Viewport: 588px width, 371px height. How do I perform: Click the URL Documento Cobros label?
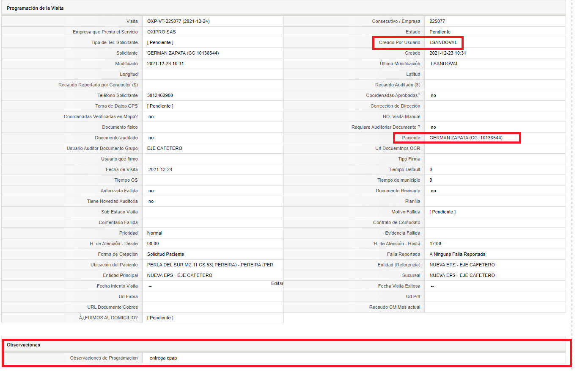(x=113, y=307)
